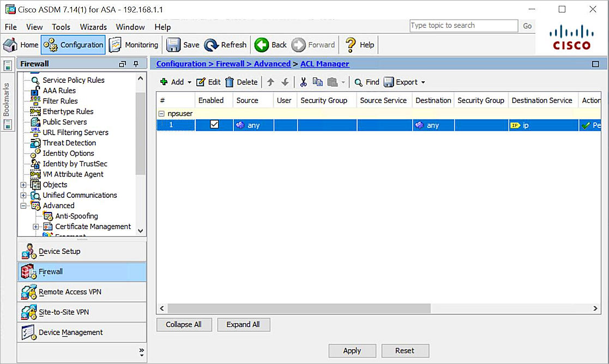The height and width of the screenshot is (364, 609).
Task: Navigate Back in ASDM
Action: tap(270, 45)
